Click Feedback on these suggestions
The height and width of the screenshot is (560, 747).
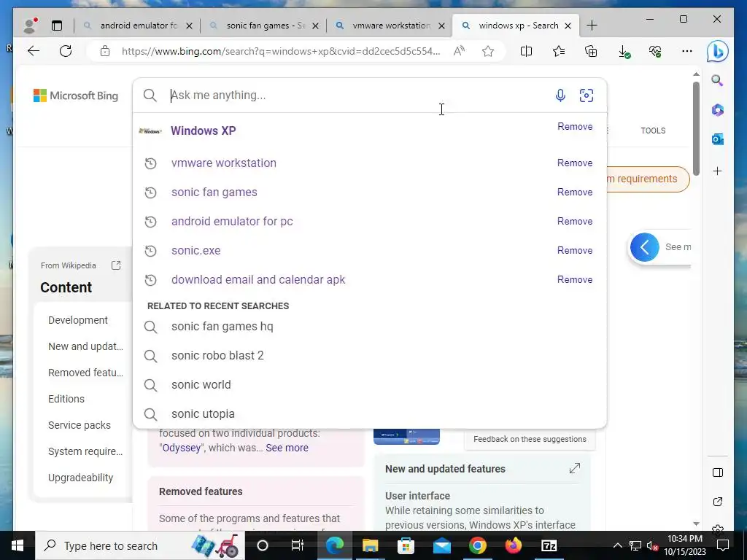(530, 439)
